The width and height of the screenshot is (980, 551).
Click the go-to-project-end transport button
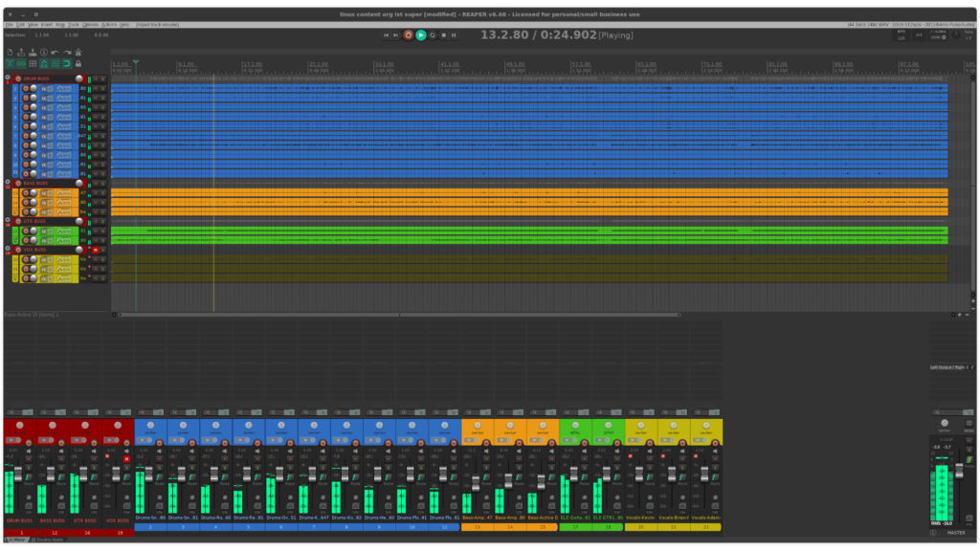click(x=395, y=35)
